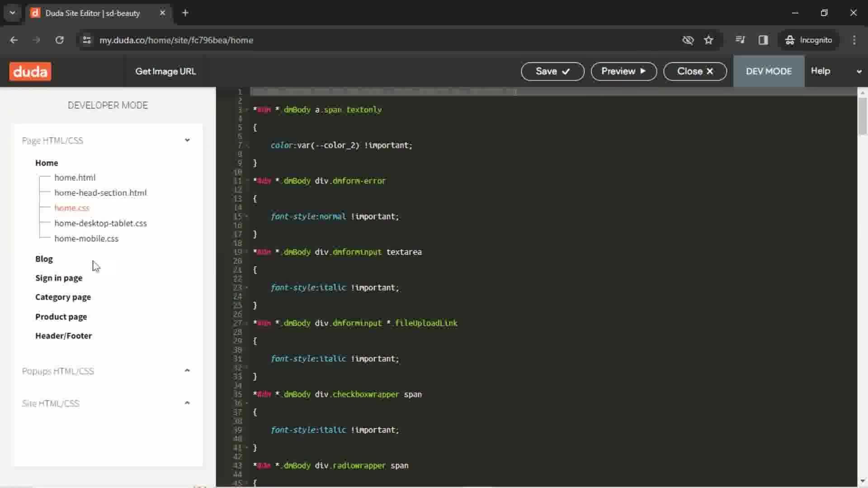Click the radiowrapper span selector line
868x488 pixels.
point(330,465)
